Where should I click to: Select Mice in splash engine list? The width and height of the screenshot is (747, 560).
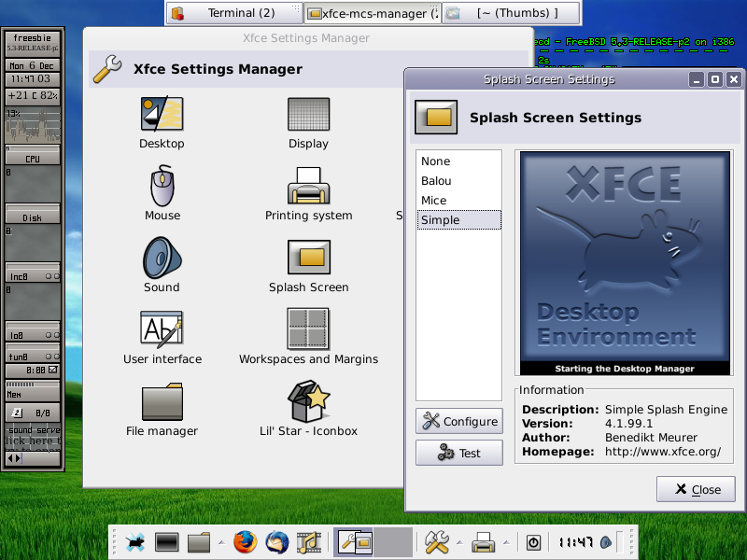(458, 201)
